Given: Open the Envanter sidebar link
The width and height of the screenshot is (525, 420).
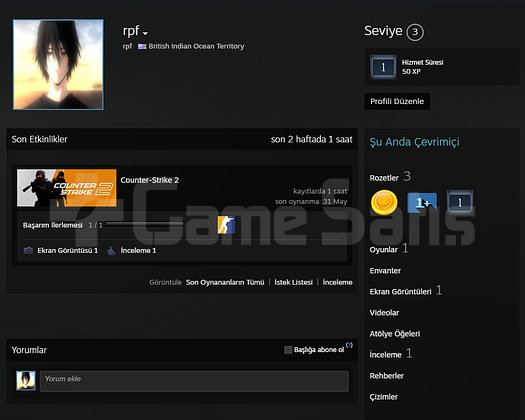Looking at the screenshot, I should tap(385, 271).
